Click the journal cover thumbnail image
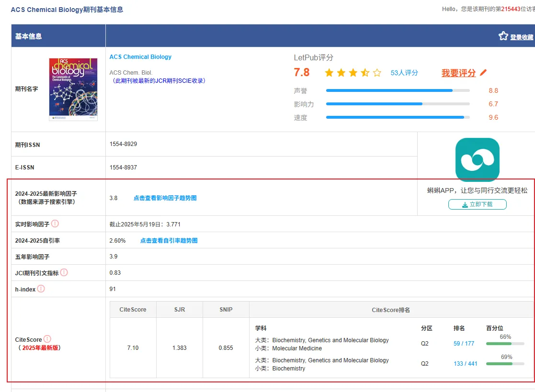This screenshot has width=535, height=392. click(x=73, y=89)
